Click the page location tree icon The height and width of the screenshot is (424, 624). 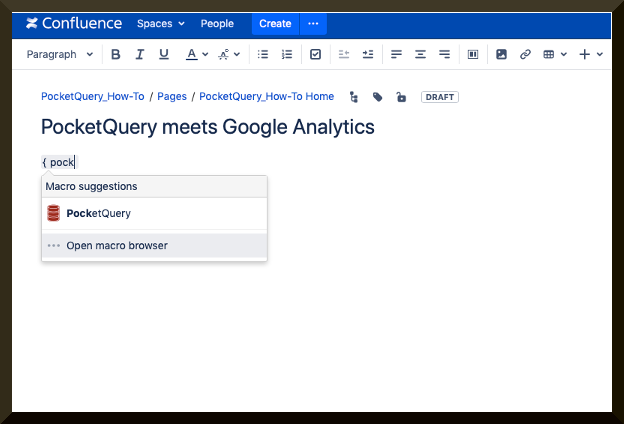pyautogui.click(x=354, y=97)
